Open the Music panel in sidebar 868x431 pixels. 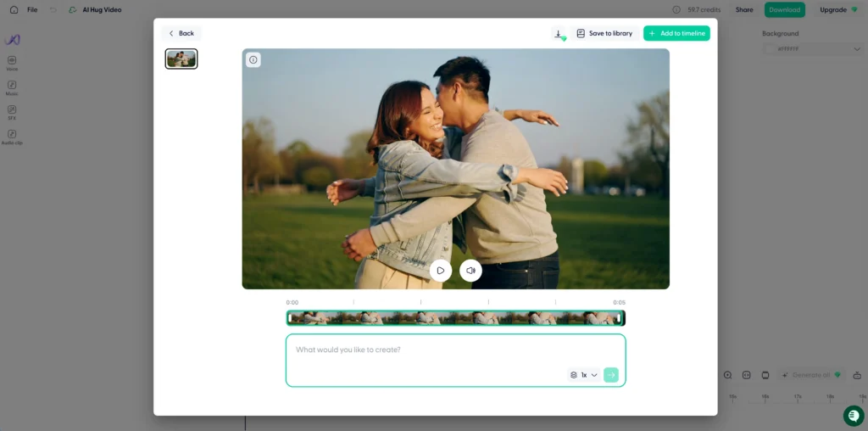coord(12,87)
